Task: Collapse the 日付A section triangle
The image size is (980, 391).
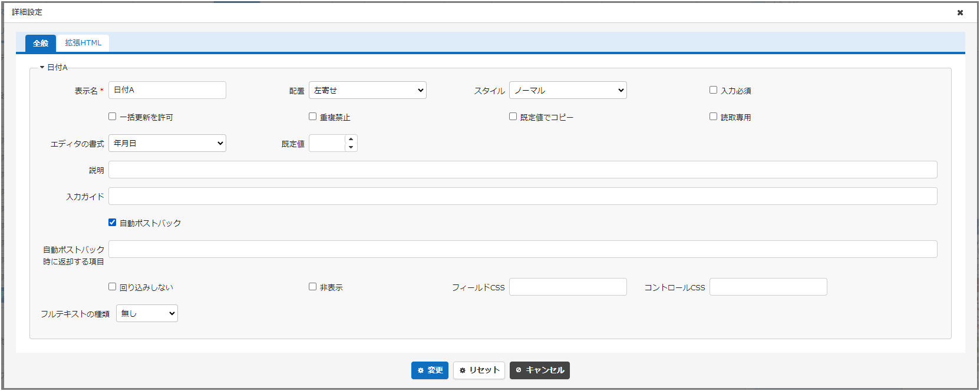Action: pos(42,67)
